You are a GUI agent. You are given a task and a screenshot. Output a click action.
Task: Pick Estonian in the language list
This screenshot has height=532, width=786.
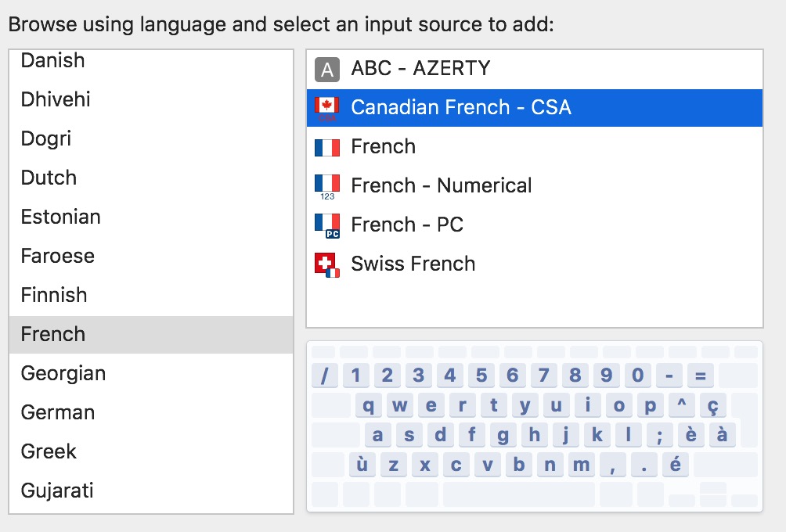(61, 217)
